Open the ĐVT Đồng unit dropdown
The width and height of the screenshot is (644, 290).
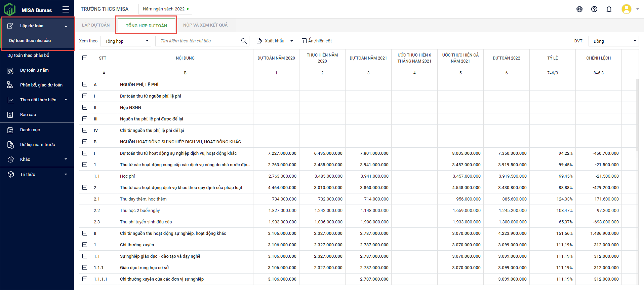[613, 41]
